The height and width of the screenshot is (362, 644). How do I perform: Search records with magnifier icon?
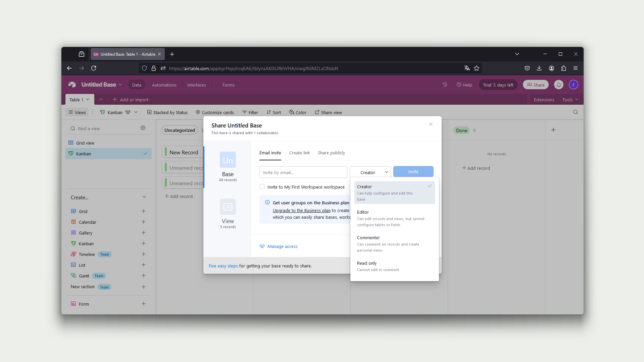pyautogui.click(x=576, y=112)
